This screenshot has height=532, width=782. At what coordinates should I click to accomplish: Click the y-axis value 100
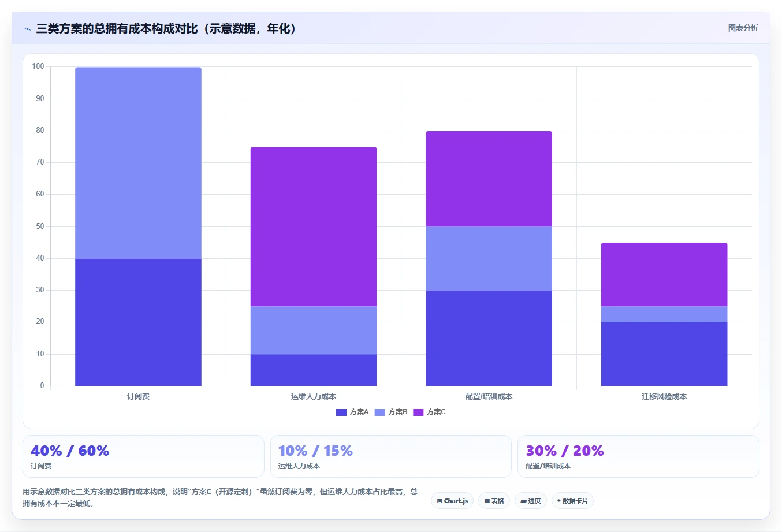[38, 66]
